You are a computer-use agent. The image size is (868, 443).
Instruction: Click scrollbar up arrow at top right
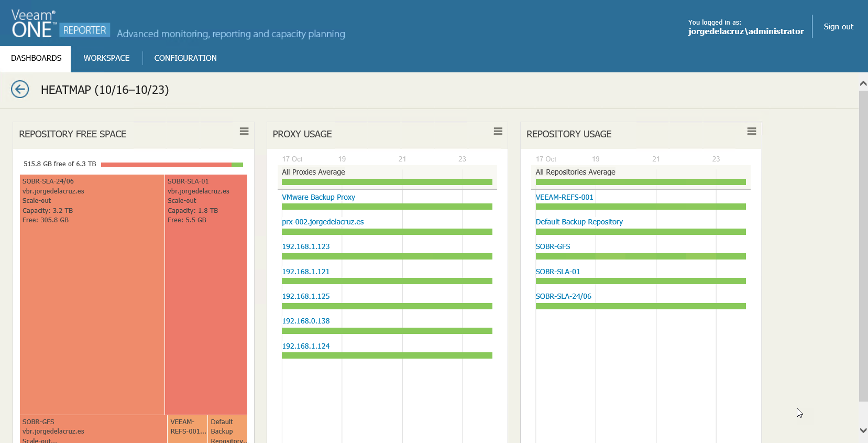point(863,83)
